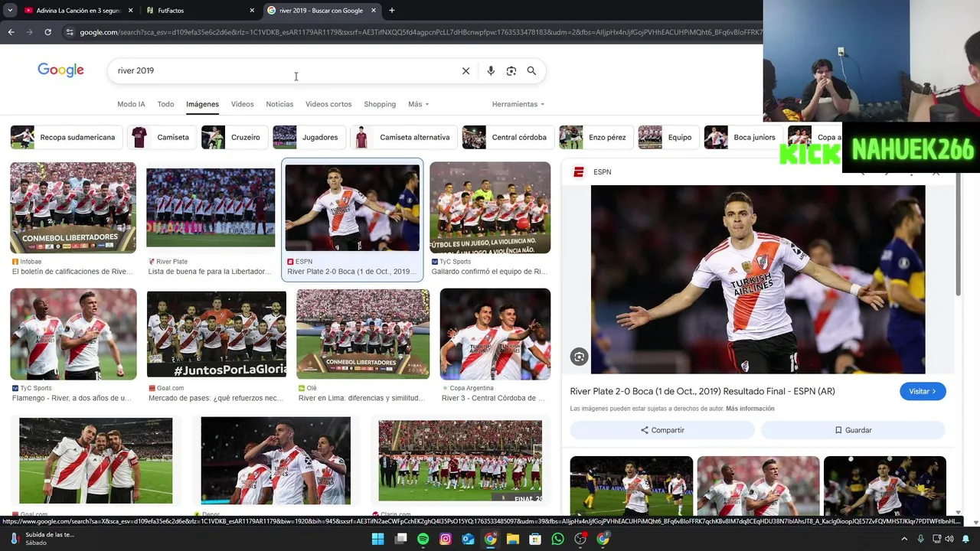Filter by Enzo pérez chip
The width and height of the screenshot is (980, 551).
click(x=596, y=138)
